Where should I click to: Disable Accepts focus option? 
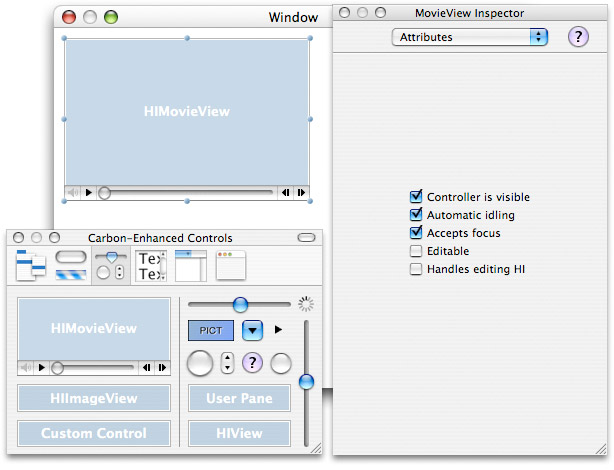pyautogui.click(x=416, y=233)
